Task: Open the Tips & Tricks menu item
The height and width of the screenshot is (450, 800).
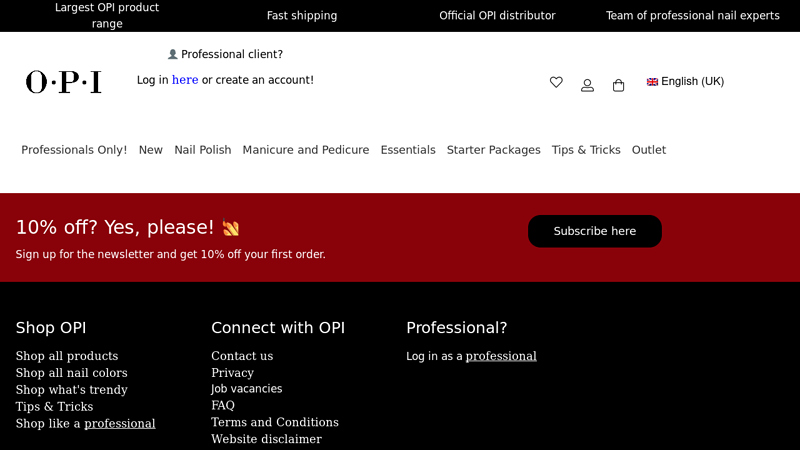Action: (x=586, y=150)
